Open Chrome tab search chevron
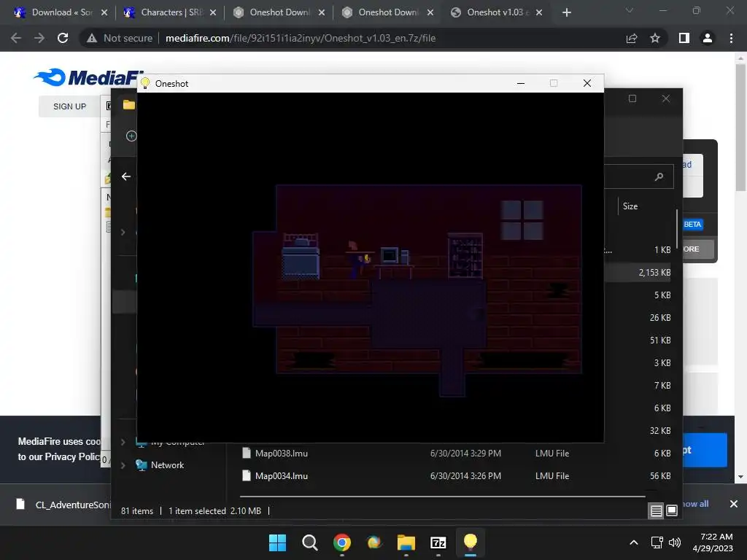The width and height of the screenshot is (747, 560). click(630, 10)
